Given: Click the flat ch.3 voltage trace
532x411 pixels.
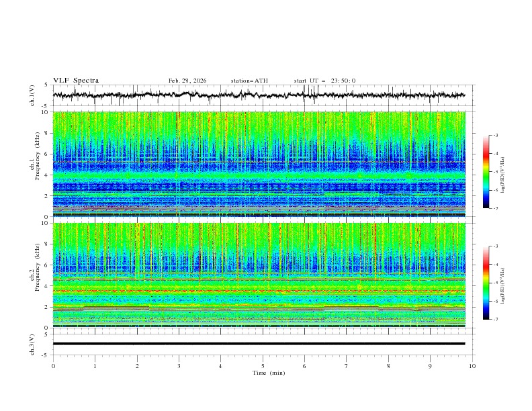Looking at the screenshot, I should point(259,344).
